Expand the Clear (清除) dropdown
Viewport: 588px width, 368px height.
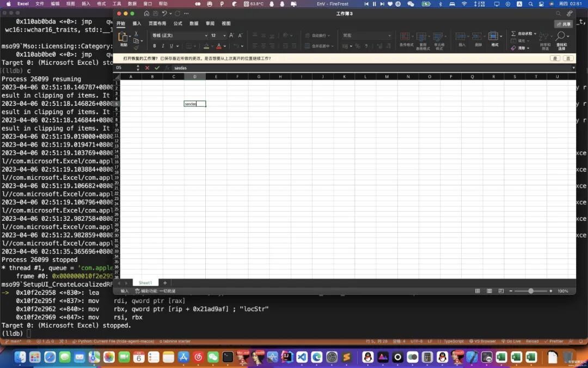click(x=528, y=48)
